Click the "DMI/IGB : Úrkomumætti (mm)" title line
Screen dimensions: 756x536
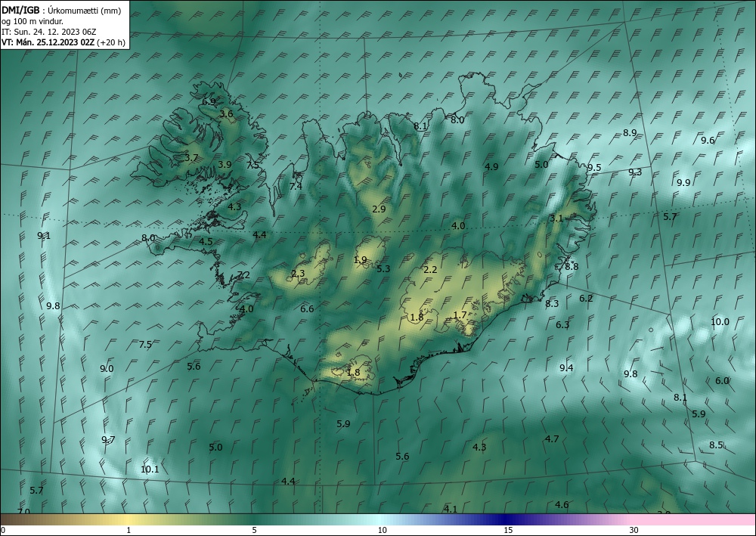tap(61, 10)
